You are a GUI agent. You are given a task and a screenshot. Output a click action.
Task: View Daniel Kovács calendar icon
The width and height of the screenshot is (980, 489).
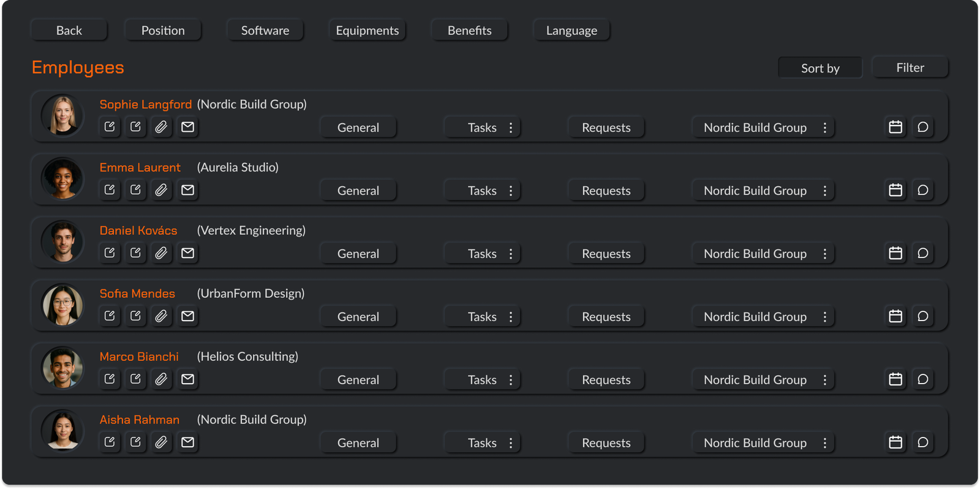click(x=895, y=253)
